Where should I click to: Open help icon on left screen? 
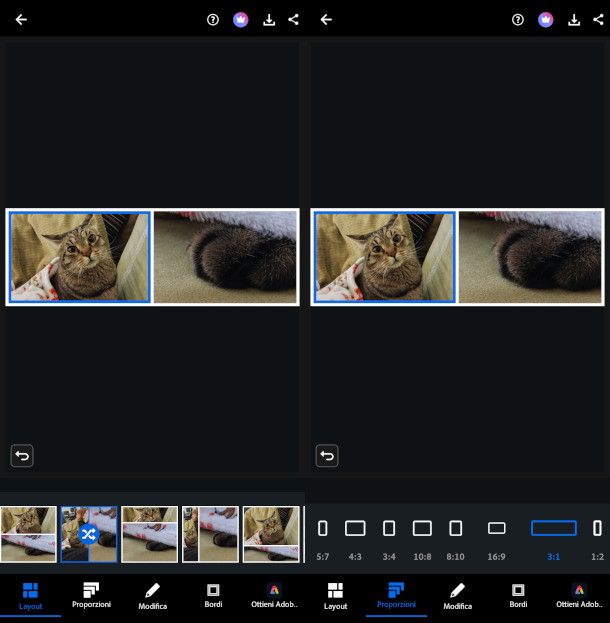pyautogui.click(x=213, y=19)
